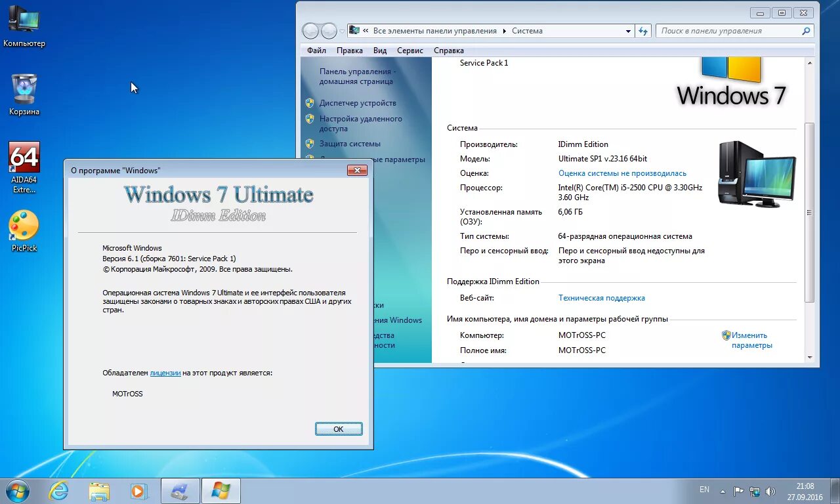Click the Ultimate SP1 v.23.16 64bit model text

tap(602, 159)
